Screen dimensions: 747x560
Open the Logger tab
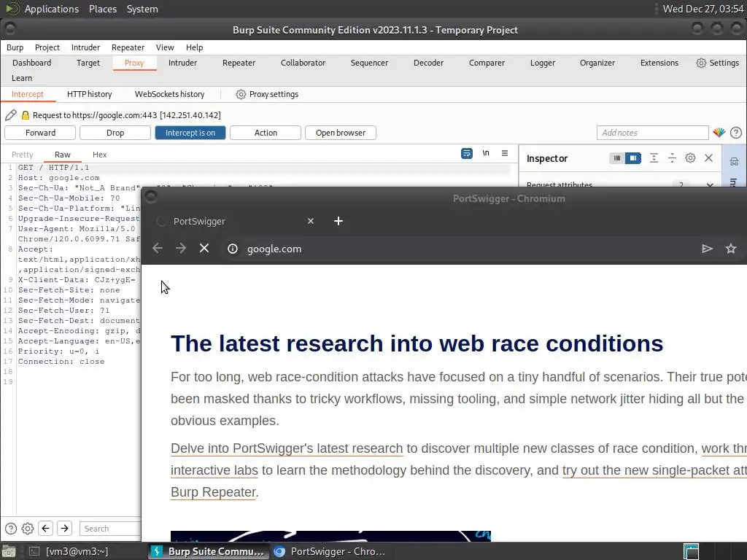click(x=543, y=63)
